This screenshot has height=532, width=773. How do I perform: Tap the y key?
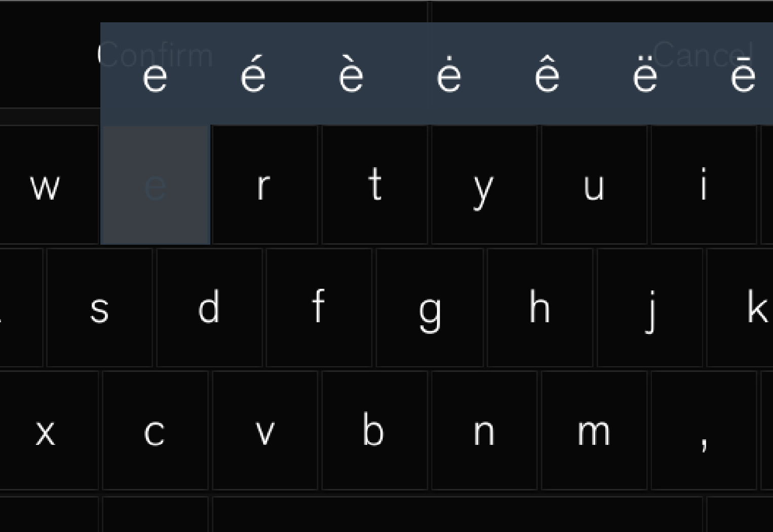(x=484, y=185)
